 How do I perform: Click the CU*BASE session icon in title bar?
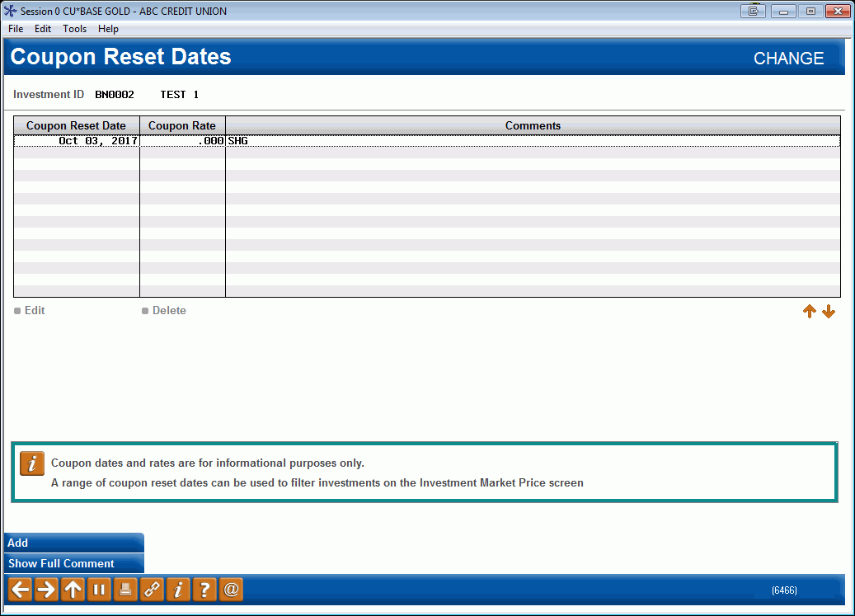[x=11, y=11]
